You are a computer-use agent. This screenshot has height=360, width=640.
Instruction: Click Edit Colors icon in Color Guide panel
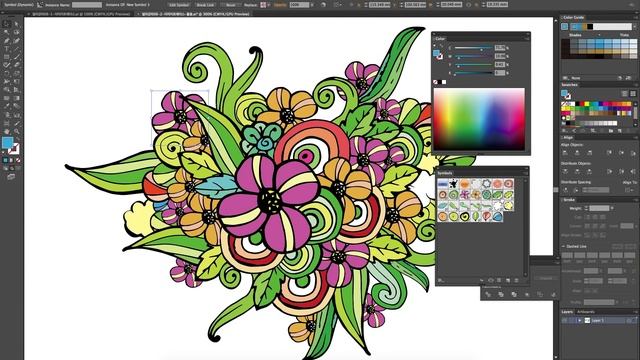pyautogui.click(x=620, y=78)
